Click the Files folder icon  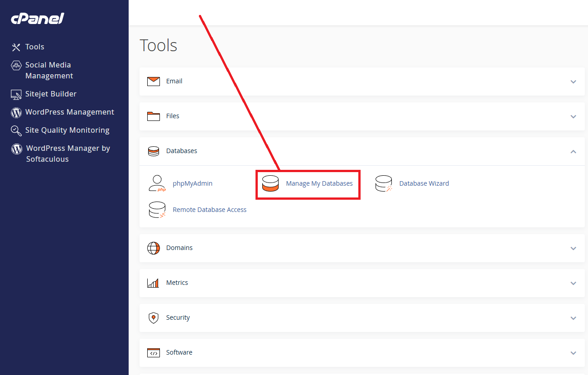click(154, 116)
